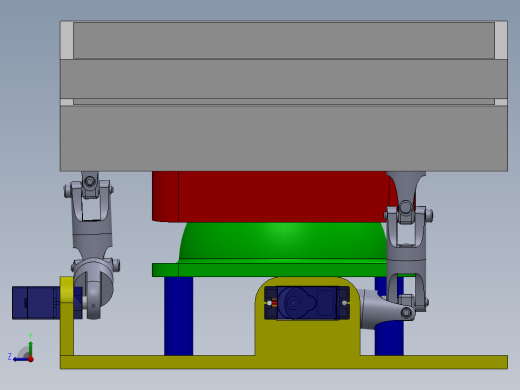Select the yellow horizontal base plate

coord(284,362)
